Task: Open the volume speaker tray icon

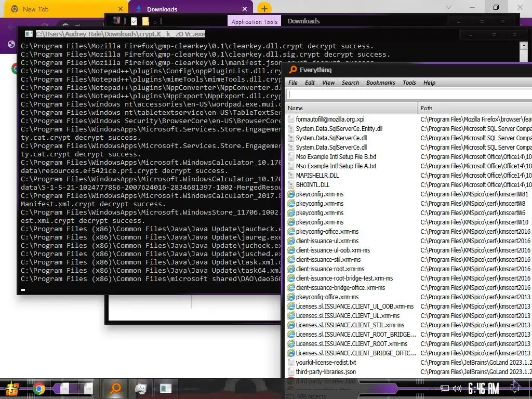Action: click(457, 389)
